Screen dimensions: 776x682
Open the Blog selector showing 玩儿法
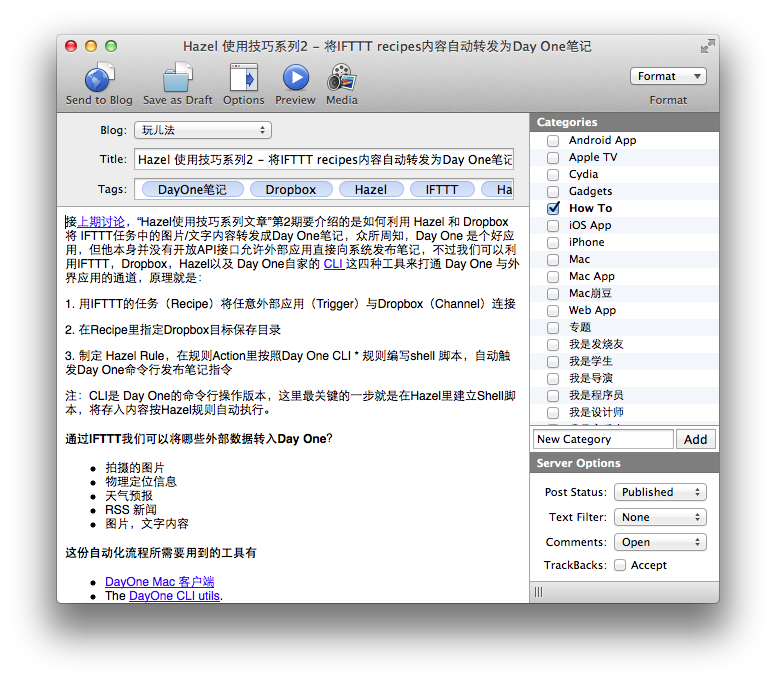(x=203, y=130)
